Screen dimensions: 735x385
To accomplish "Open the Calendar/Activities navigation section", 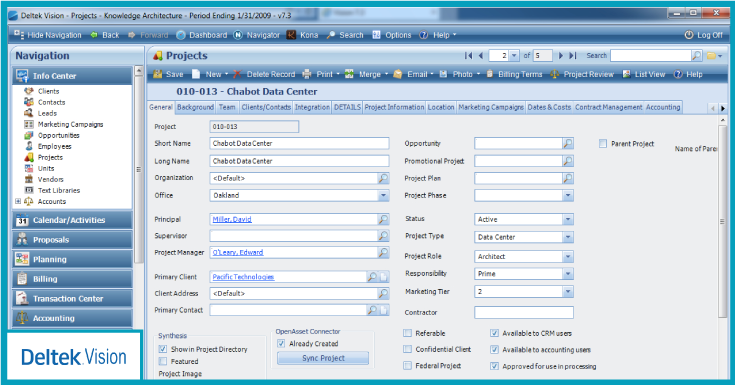I will tap(72, 220).
